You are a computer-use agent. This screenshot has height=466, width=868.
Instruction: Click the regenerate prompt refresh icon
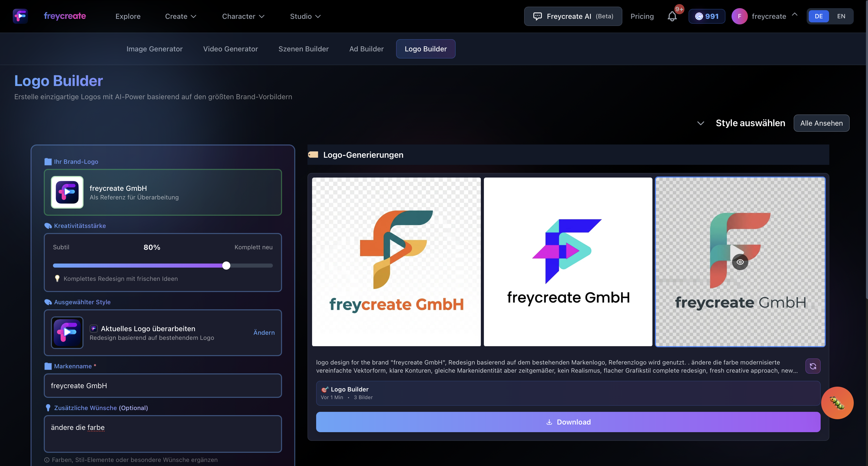tap(813, 366)
